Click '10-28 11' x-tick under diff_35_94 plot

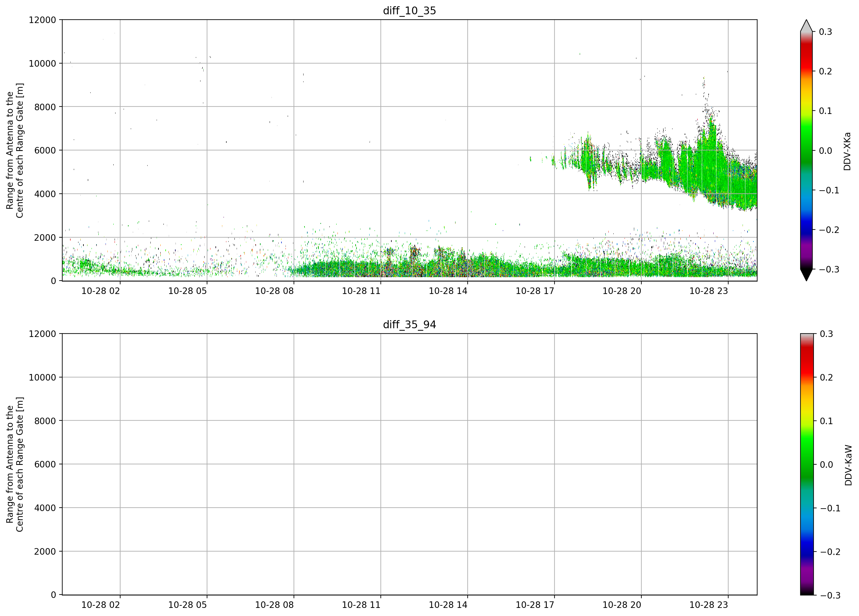pyautogui.click(x=361, y=605)
